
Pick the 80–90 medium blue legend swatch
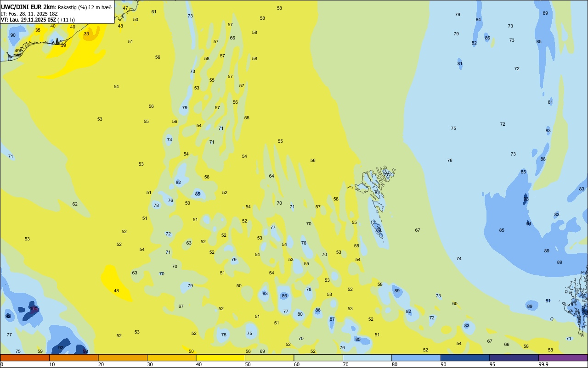tap(416, 357)
